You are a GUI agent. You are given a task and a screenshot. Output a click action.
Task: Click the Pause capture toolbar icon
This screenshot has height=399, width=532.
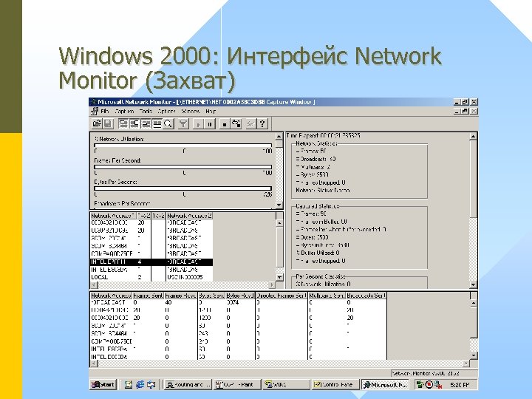pos(210,124)
